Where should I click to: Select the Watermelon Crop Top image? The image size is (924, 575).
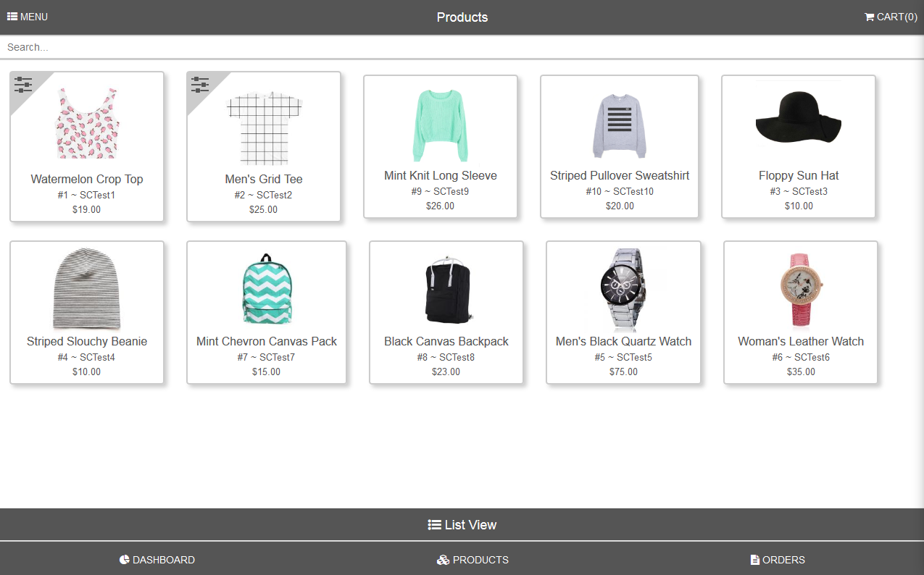(x=87, y=123)
